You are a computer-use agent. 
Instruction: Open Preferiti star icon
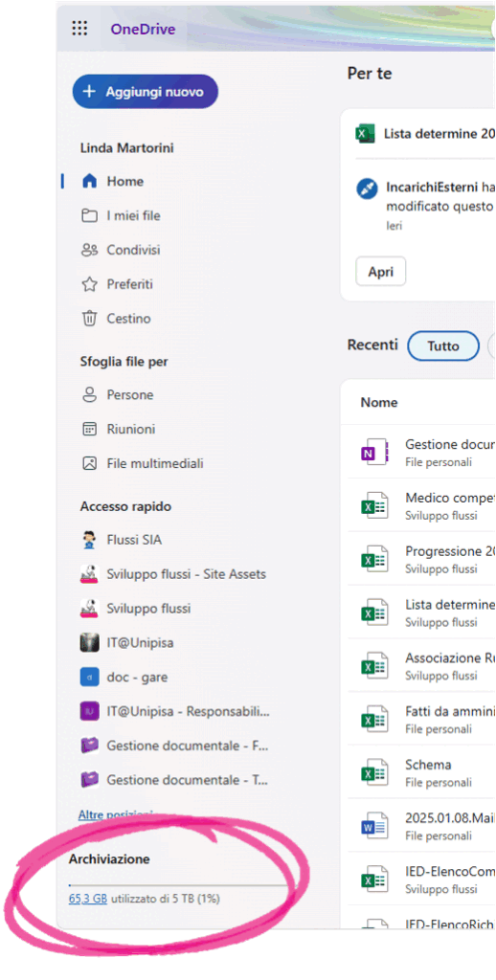(x=90, y=284)
